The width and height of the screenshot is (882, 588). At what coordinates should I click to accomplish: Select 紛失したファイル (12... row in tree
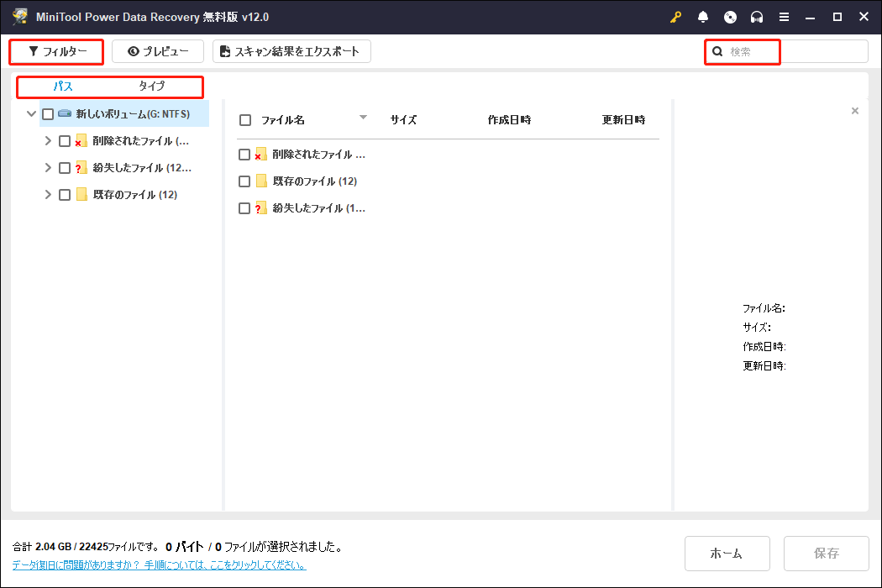click(x=142, y=168)
